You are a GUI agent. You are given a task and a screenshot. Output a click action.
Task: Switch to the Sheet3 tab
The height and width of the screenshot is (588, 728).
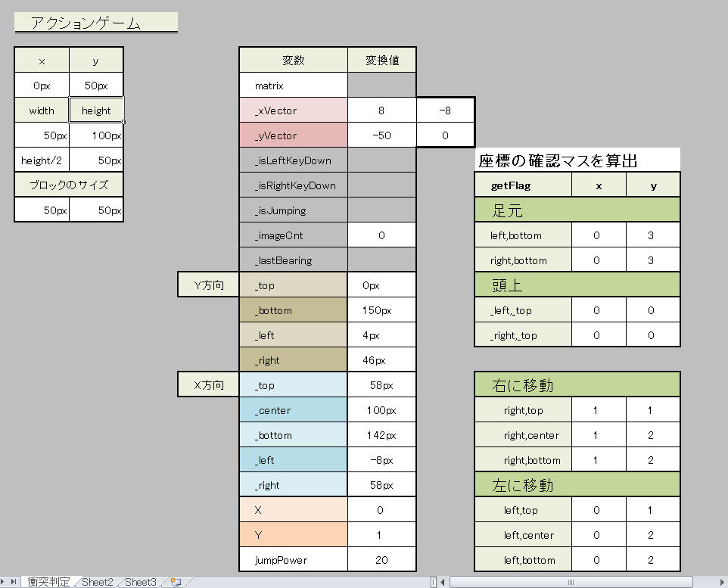[141, 582]
